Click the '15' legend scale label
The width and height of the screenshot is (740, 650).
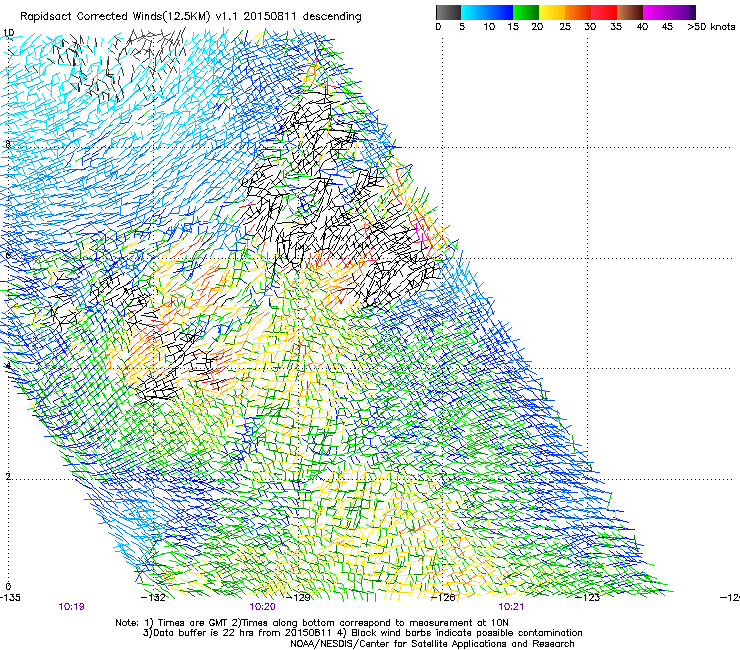coord(513,27)
